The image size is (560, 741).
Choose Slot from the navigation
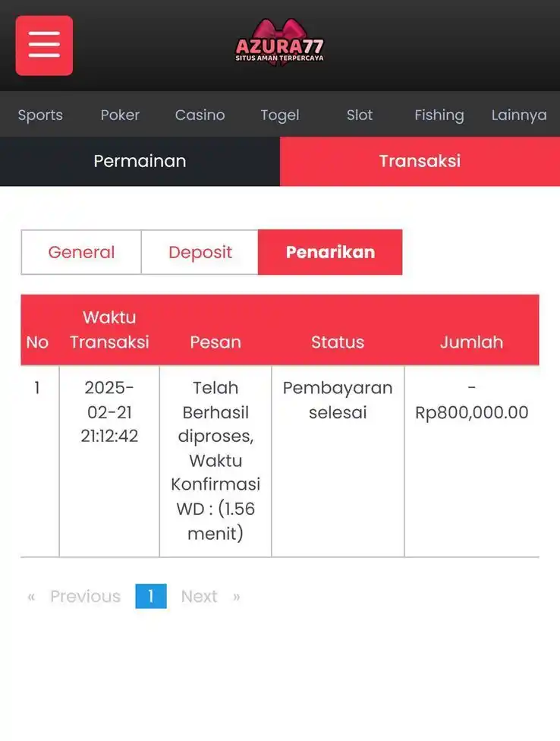click(x=360, y=115)
